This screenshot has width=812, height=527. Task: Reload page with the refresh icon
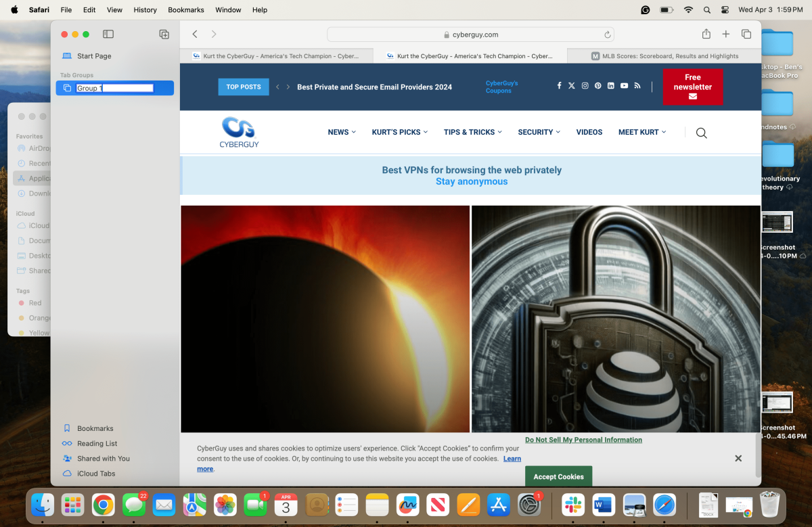pos(608,35)
